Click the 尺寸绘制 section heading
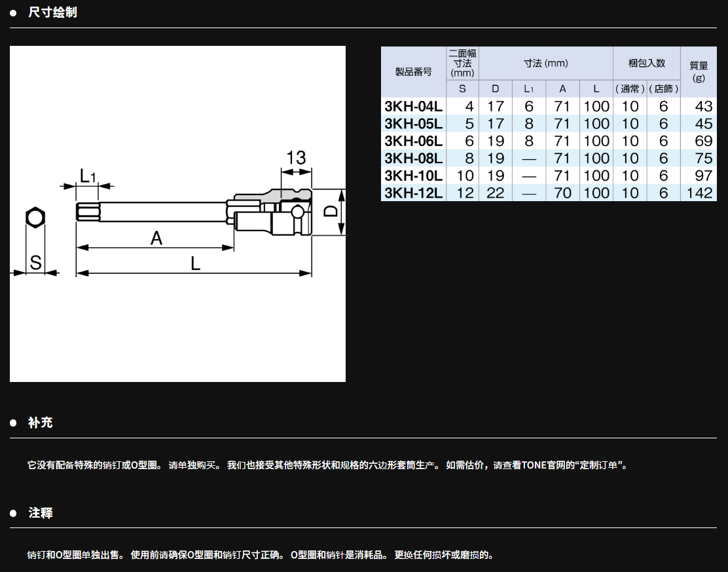Image resolution: width=728 pixels, height=572 pixels. point(52,12)
